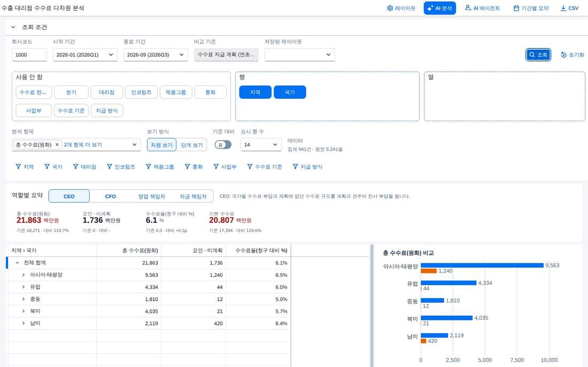The height and width of the screenshot is (367, 588).
Task: Select the 사업부 dimension chip
Action: coord(34,111)
